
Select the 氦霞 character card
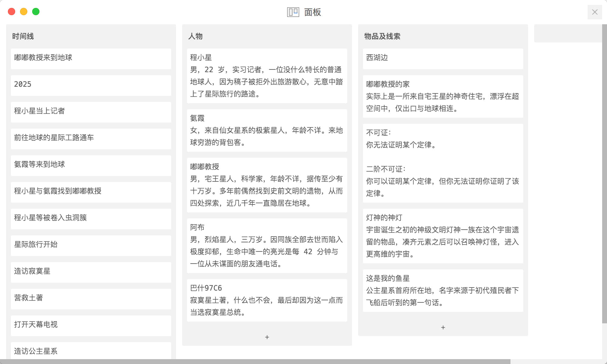267,130
